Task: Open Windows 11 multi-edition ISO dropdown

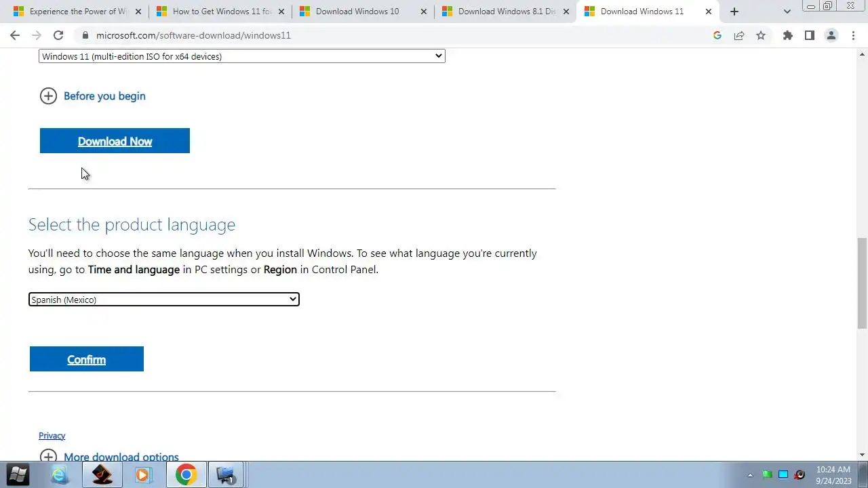Action: [242, 56]
